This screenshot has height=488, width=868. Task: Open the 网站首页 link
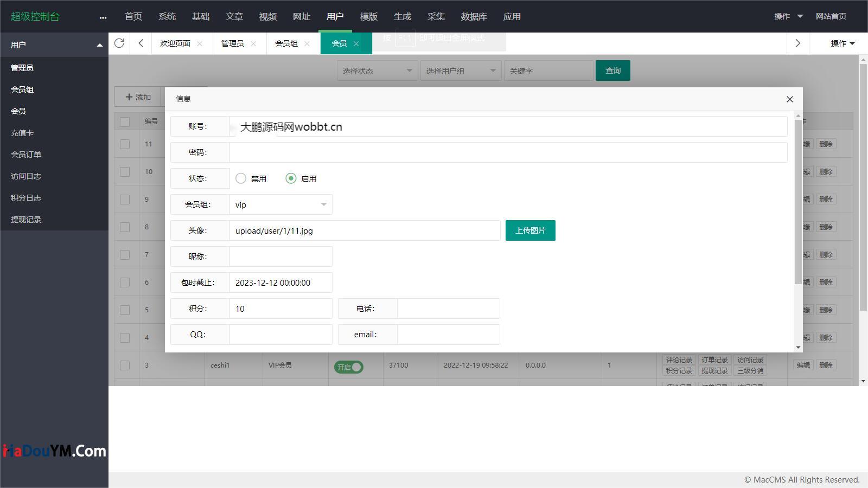tap(831, 16)
